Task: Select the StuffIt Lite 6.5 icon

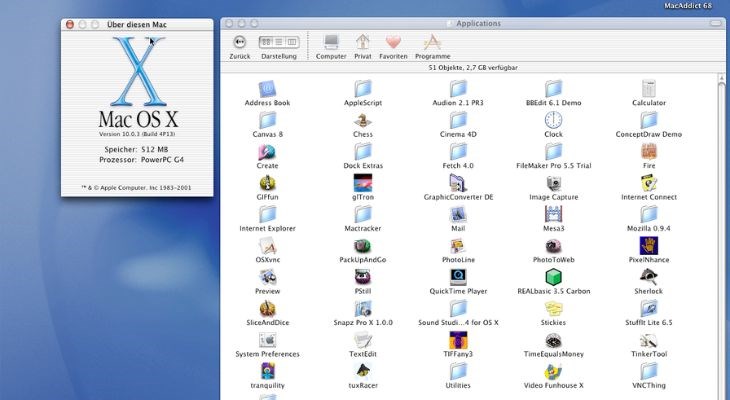Action: 649,309
